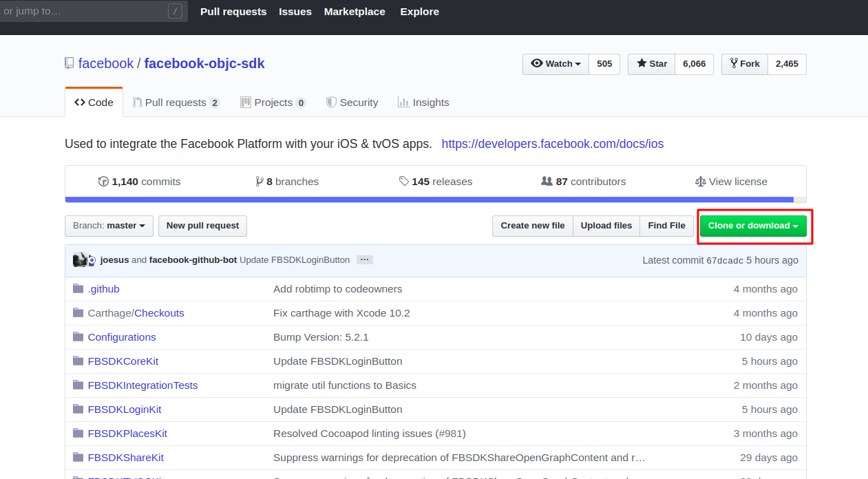Open the FBSDKLoginKit folder

[x=125, y=409]
